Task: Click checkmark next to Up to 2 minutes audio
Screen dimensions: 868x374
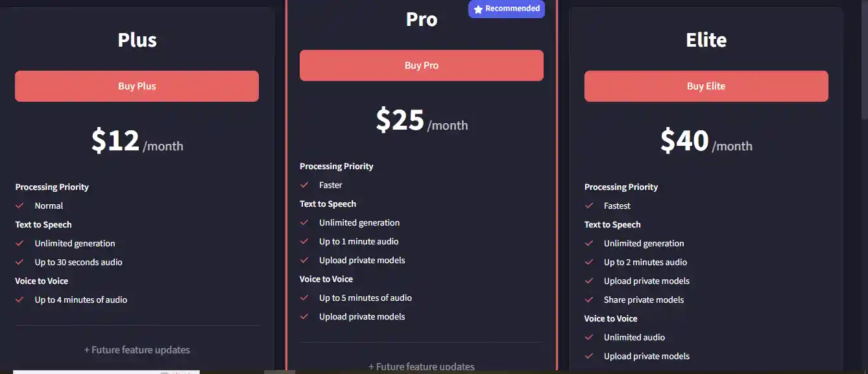Action: point(588,262)
